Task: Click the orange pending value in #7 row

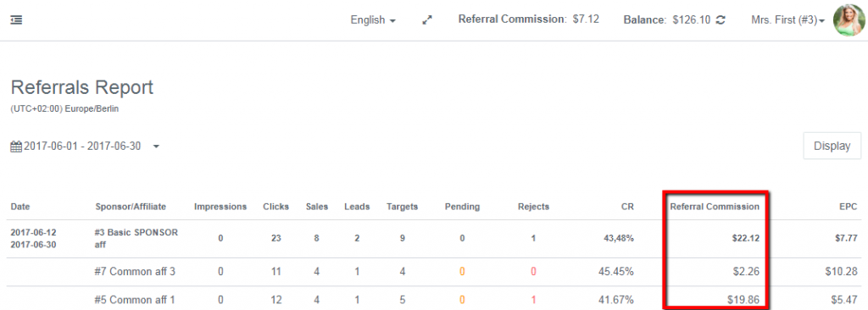Action: click(x=462, y=272)
